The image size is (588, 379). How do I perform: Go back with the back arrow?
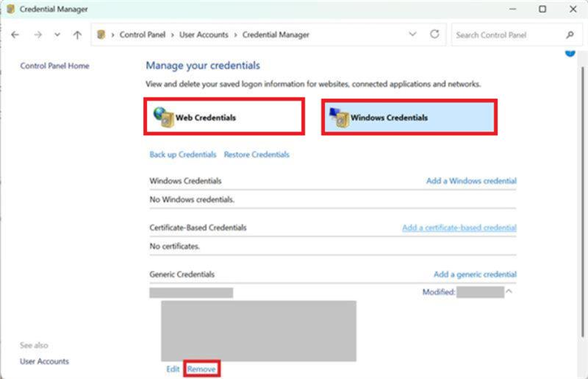(15, 35)
